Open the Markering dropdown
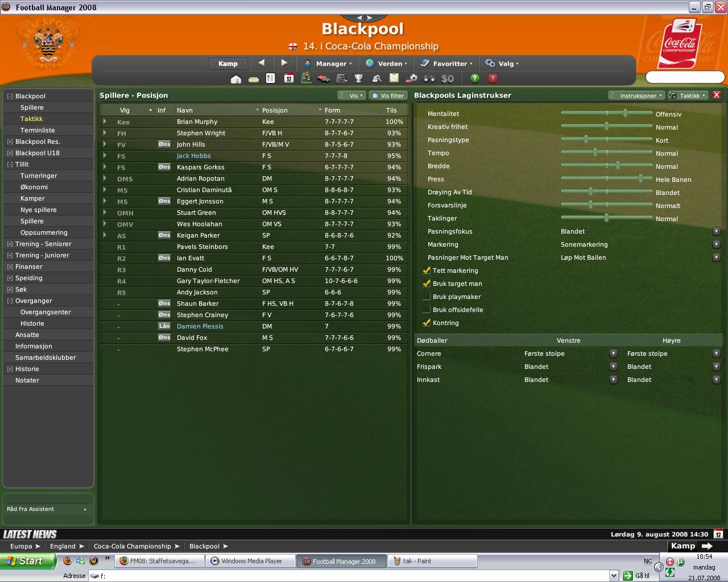728x582 pixels. tap(716, 244)
